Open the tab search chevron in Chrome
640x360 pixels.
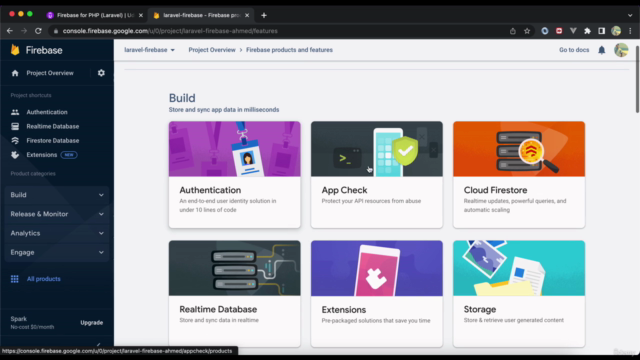click(x=630, y=15)
